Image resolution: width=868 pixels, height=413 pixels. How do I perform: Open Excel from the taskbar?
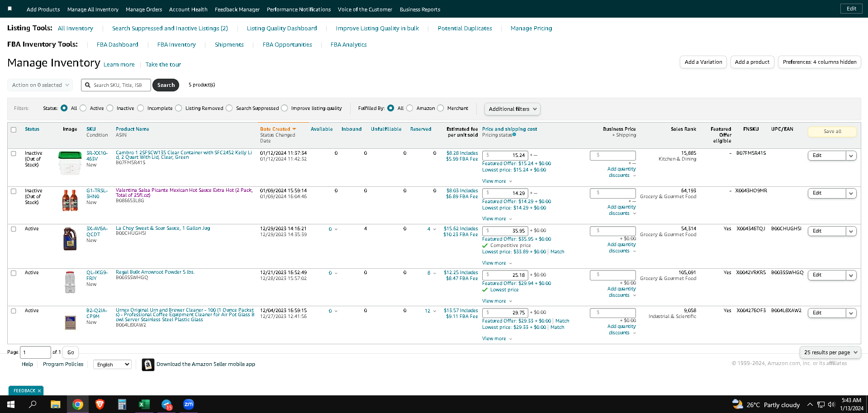click(x=144, y=404)
